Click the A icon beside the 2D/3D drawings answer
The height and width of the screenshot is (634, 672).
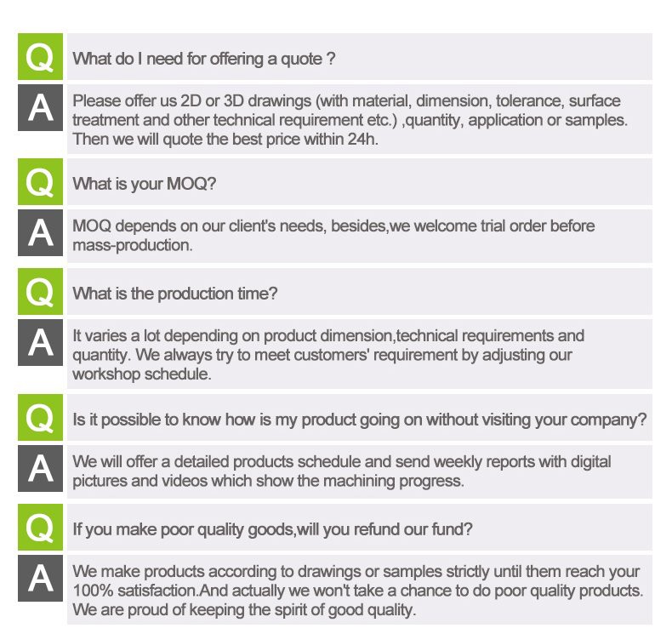click(39, 108)
